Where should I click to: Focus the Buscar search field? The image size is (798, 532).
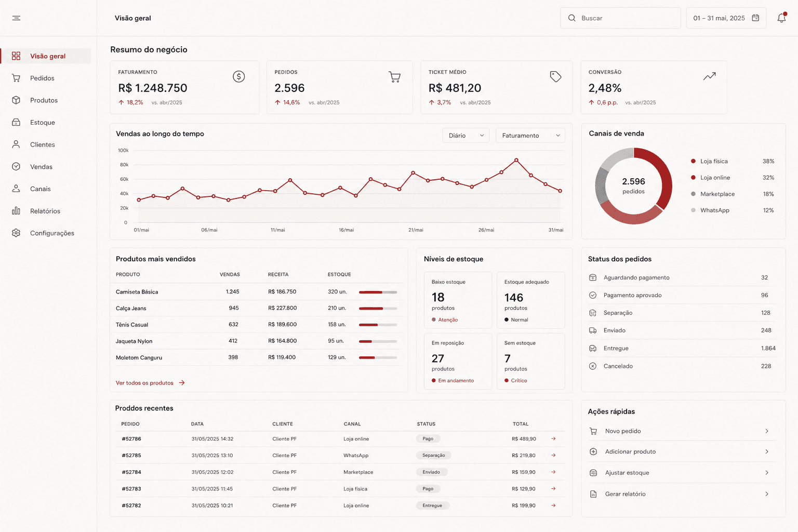(x=620, y=18)
